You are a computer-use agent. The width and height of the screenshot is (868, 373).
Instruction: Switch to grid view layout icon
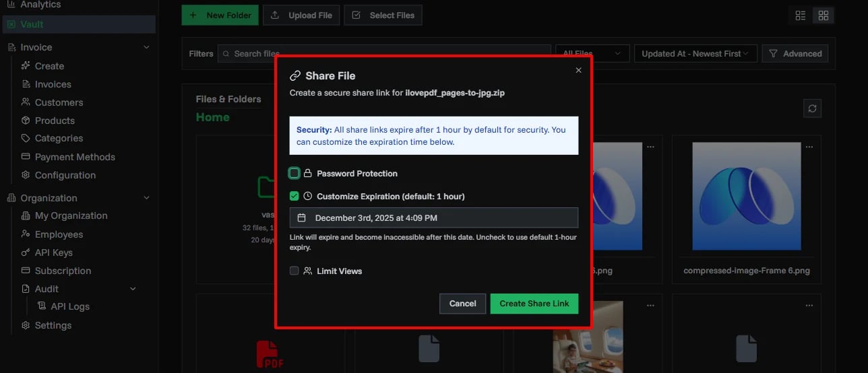(x=823, y=15)
